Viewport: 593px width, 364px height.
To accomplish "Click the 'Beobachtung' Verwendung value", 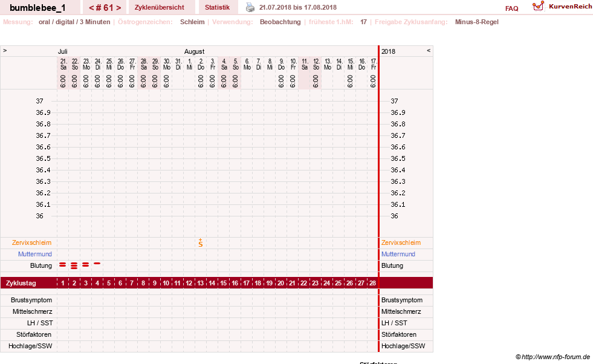I will [280, 22].
